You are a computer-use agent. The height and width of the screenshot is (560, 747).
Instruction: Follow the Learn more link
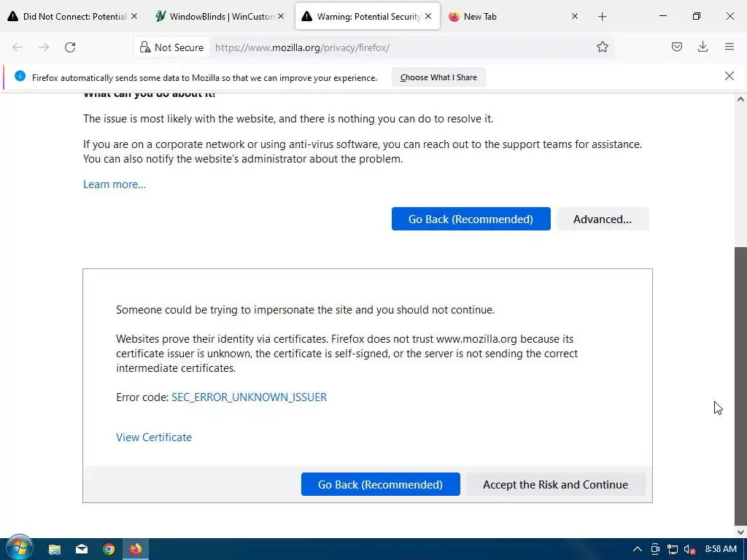[115, 184]
